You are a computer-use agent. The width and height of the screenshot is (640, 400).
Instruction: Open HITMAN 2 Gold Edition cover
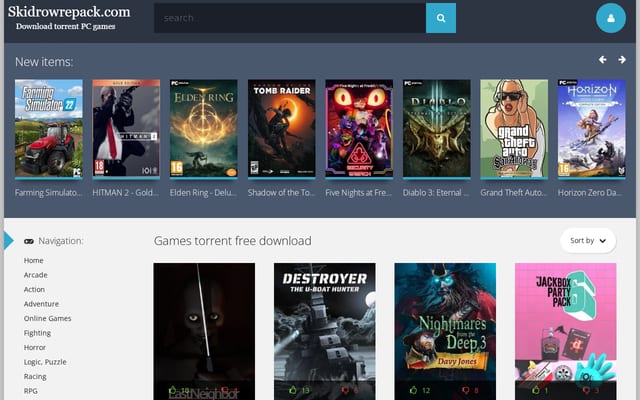click(x=126, y=128)
